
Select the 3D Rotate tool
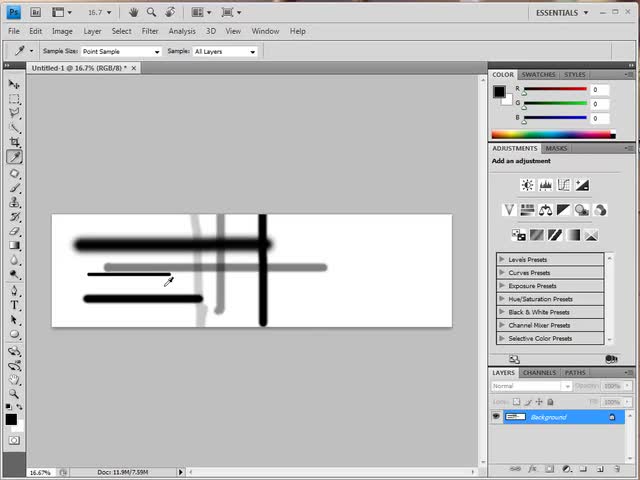coord(14,351)
